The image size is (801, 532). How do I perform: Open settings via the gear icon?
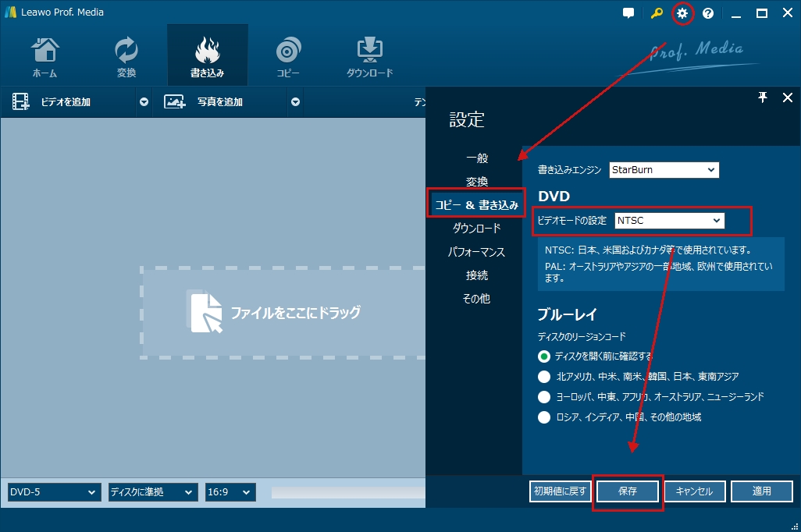[x=682, y=13]
